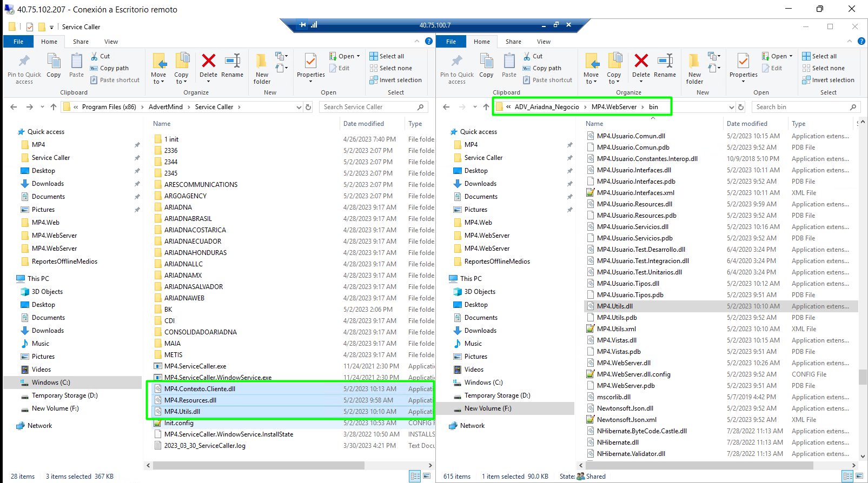Click Up arrow in left window navigation

click(54, 107)
